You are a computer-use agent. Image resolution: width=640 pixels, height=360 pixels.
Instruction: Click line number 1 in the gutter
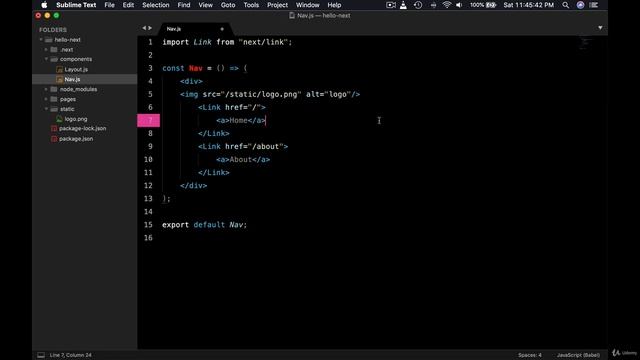pyautogui.click(x=150, y=42)
